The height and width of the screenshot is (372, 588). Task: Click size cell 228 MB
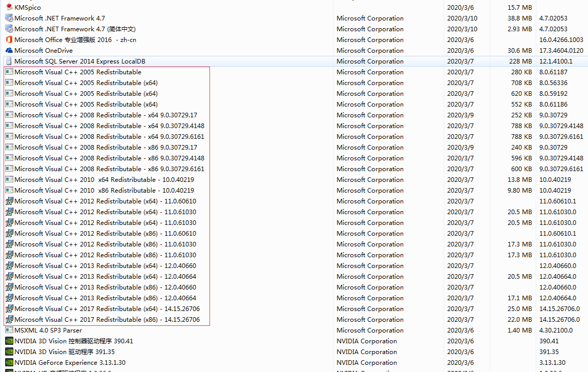coord(520,61)
